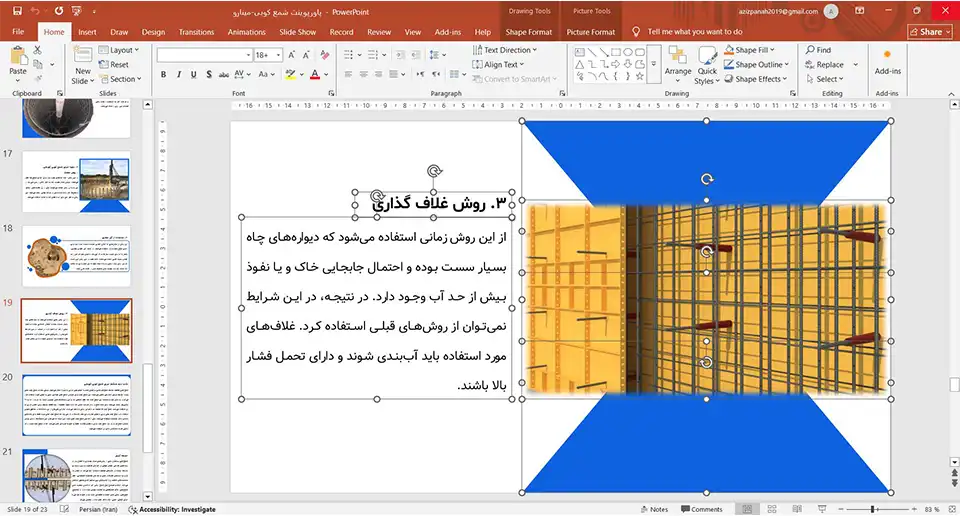Image resolution: width=960 pixels, height=516 pixels.
Task: Decrease font size with the smaller A icon
Action: (307, 55)
